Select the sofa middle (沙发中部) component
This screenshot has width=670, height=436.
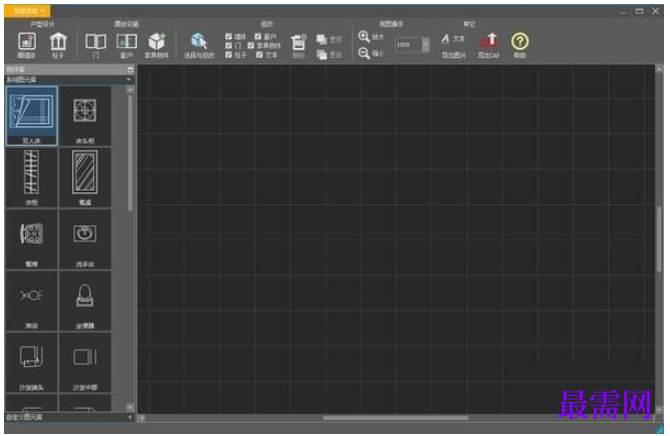pos(85,362)
